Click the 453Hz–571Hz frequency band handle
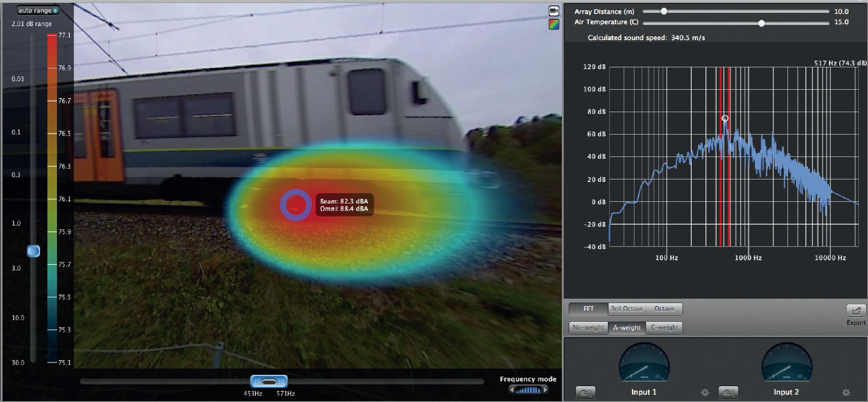The height and width of the screenshot is (402, 868). [269, 381]
